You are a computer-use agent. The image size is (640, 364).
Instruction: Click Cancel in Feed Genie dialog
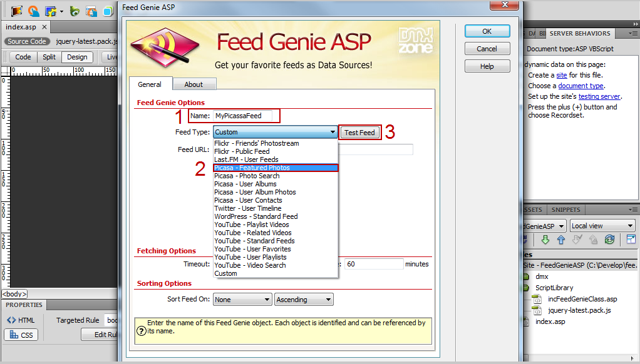487,49
